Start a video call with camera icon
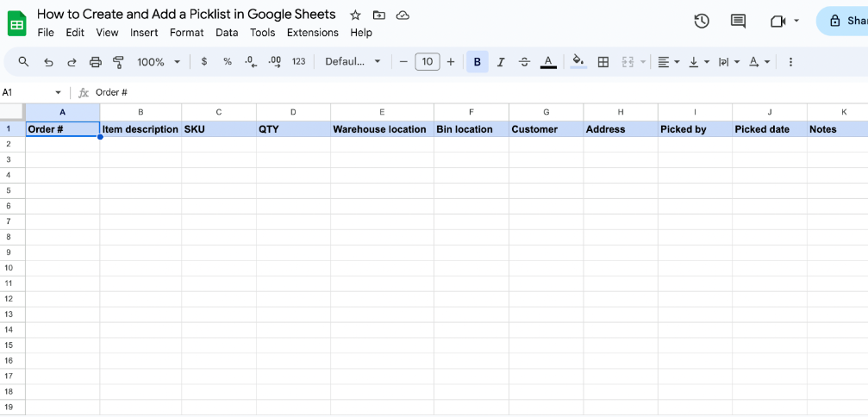This screenshot has width=868, height=417. (777, 22)
